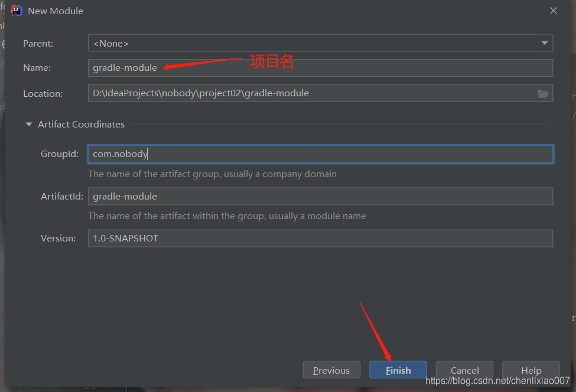The image size is (576, 392).
Task: Click the Location path input field
Action: click(x=320, y=93)
